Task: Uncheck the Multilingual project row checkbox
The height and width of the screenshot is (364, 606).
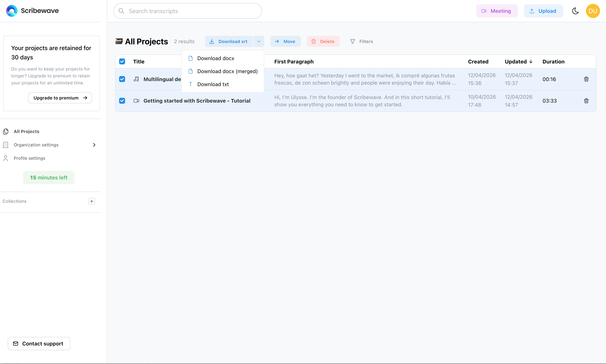Action: pos(122,79)
